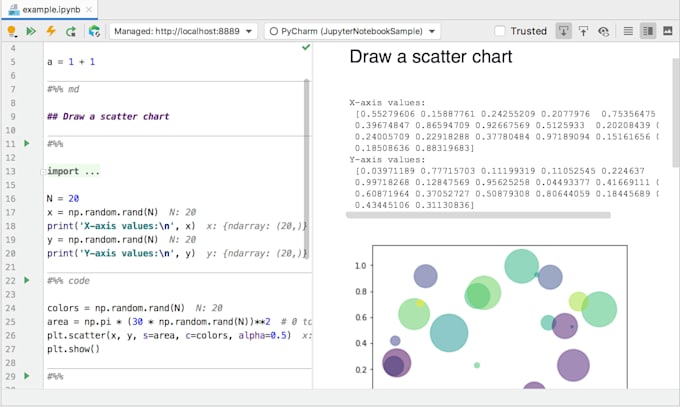The width and height of the screenshot is (680, 407).
Task: Click line number 16 in gutter
Action: [10, 198]
